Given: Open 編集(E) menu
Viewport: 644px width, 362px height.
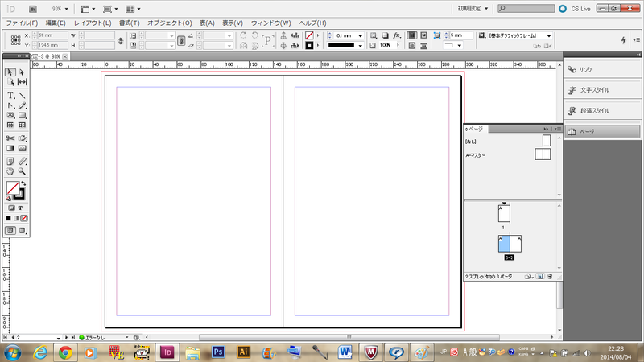Looking at the screenshot, I should tap(55, 23).
